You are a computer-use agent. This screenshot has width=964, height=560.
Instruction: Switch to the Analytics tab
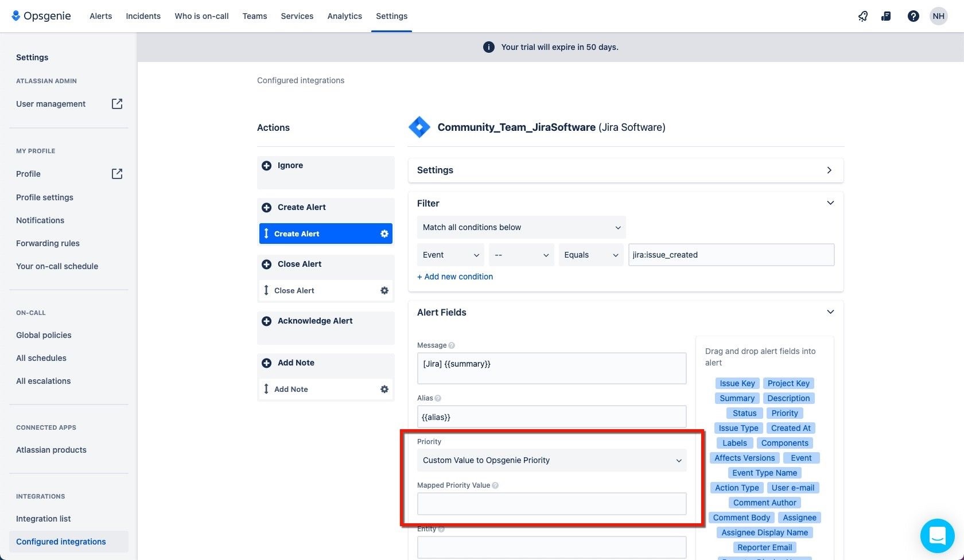click(344, 16)
